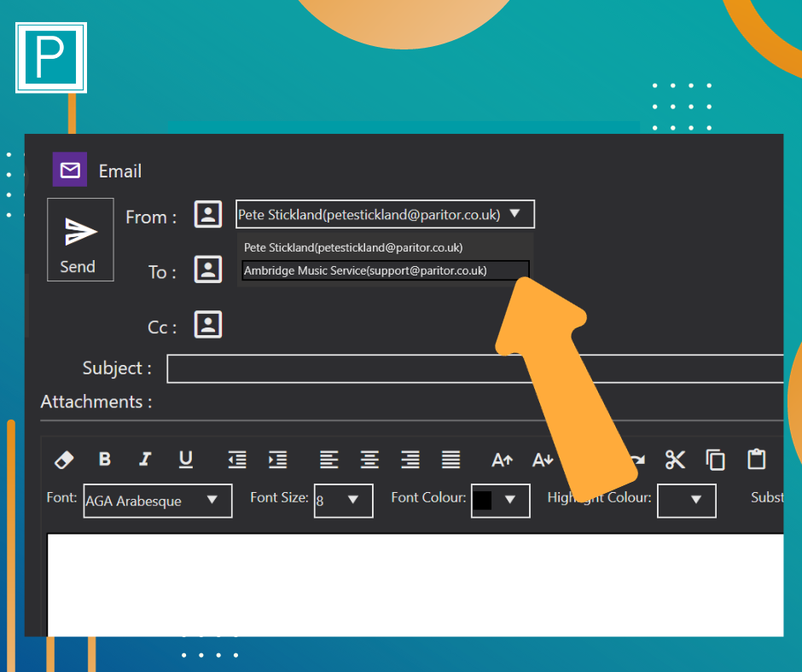Cut selection with scissors icon
The height and width of the screenshot is (672, 802).
tap(675, 460)
